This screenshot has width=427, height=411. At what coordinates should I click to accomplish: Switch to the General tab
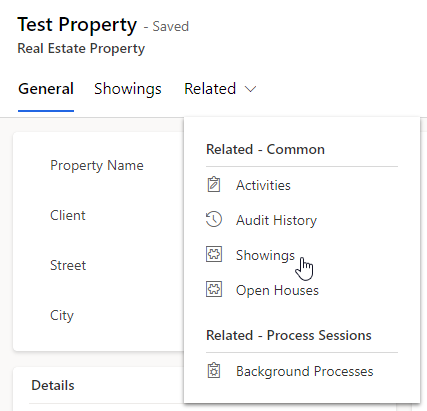click(x=46, y=89)
